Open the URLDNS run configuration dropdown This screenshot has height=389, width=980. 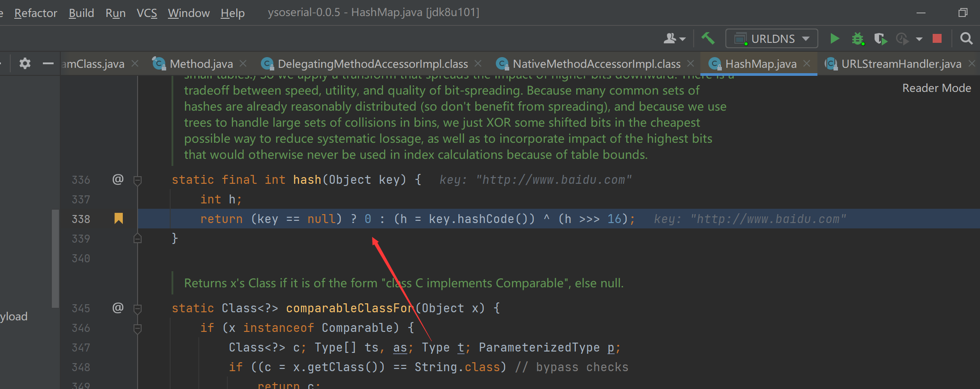pos(772,39)
